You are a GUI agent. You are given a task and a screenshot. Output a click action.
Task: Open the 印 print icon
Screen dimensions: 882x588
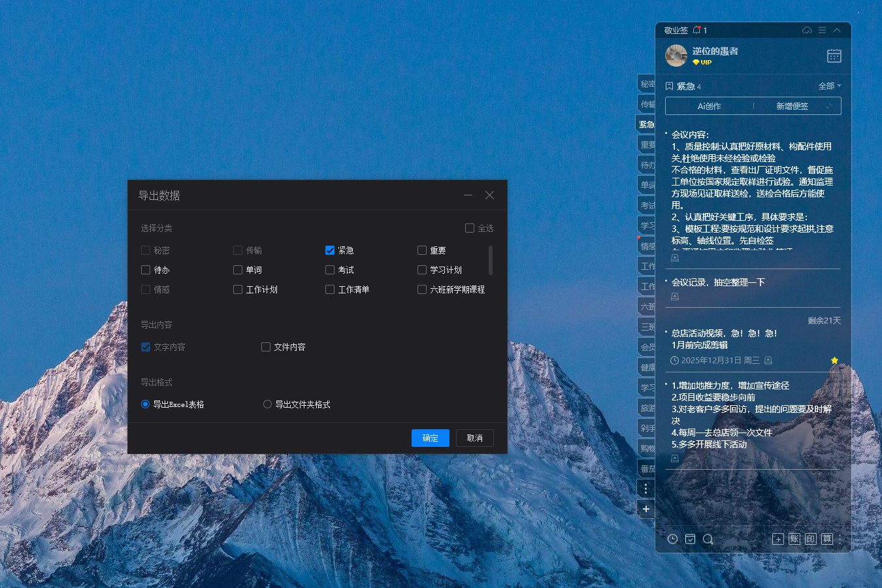(810, 538)
